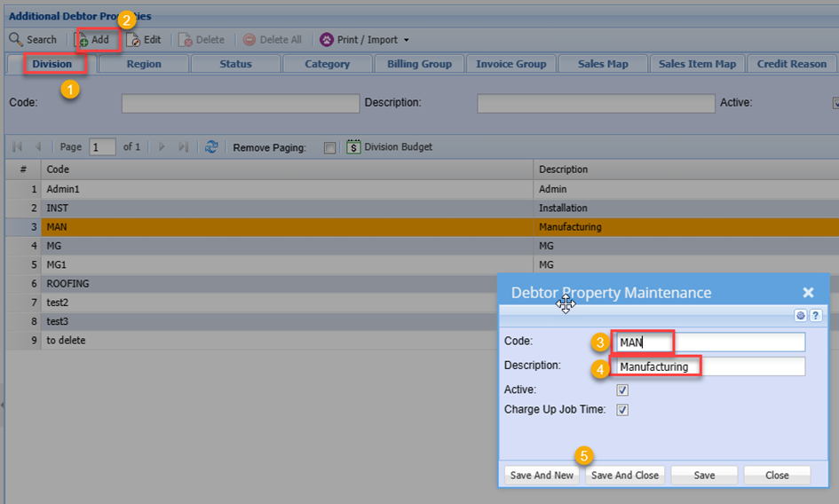Click the page number input box
The height and width of the screenshot is (504, 839).
pos(102,146)
